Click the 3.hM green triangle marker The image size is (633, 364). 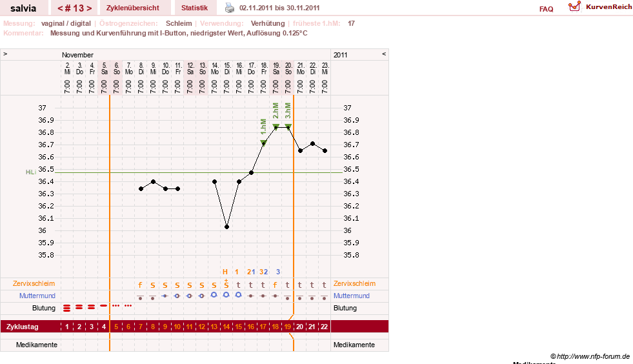coord(288,126)
